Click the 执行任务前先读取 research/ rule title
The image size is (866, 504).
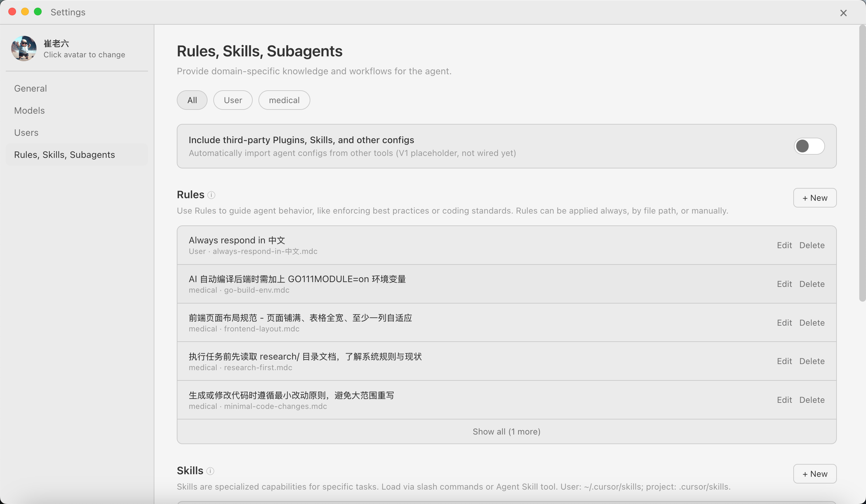click(305, 357)
